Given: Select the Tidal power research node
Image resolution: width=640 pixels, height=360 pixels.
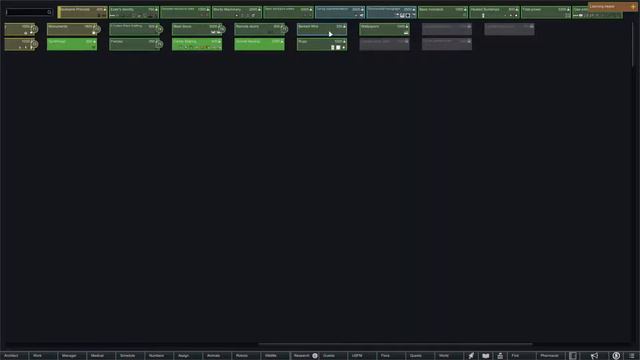Looking at the screenshot, I should click(545, 12).
